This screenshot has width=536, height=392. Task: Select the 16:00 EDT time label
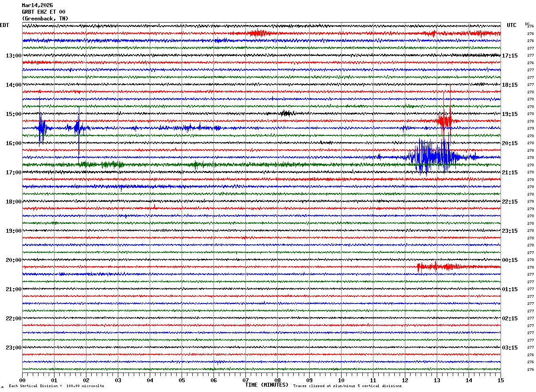point(13,143)
